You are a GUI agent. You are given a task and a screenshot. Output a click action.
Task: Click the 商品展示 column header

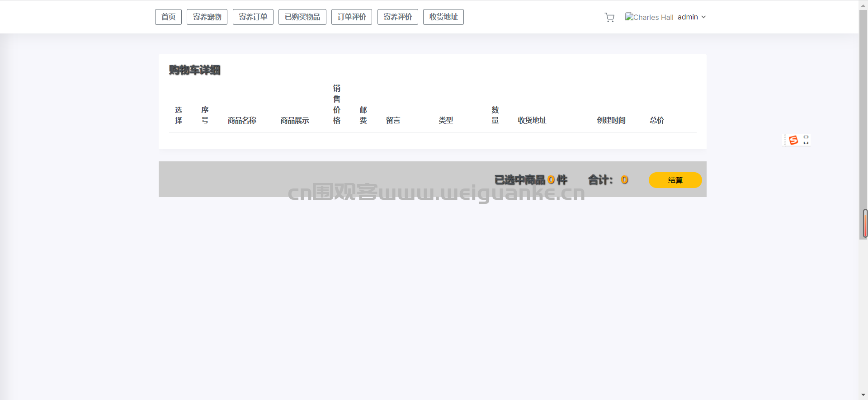tap(295, 120)
